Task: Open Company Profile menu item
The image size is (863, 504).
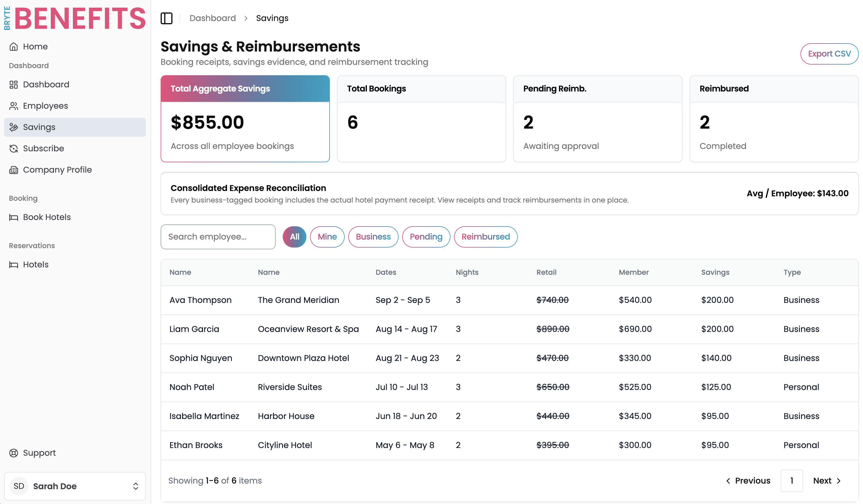Action: pos(75,170)
